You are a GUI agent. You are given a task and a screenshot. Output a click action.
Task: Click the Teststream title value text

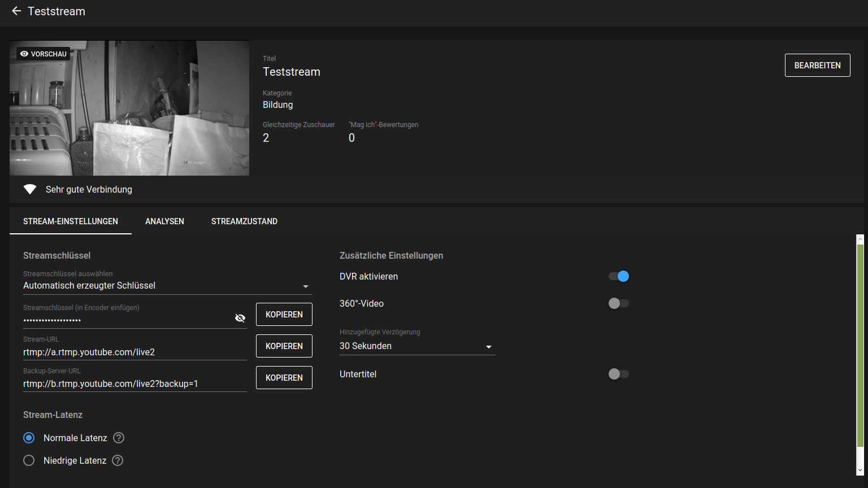pyautogui.click(x=292, y=72)
